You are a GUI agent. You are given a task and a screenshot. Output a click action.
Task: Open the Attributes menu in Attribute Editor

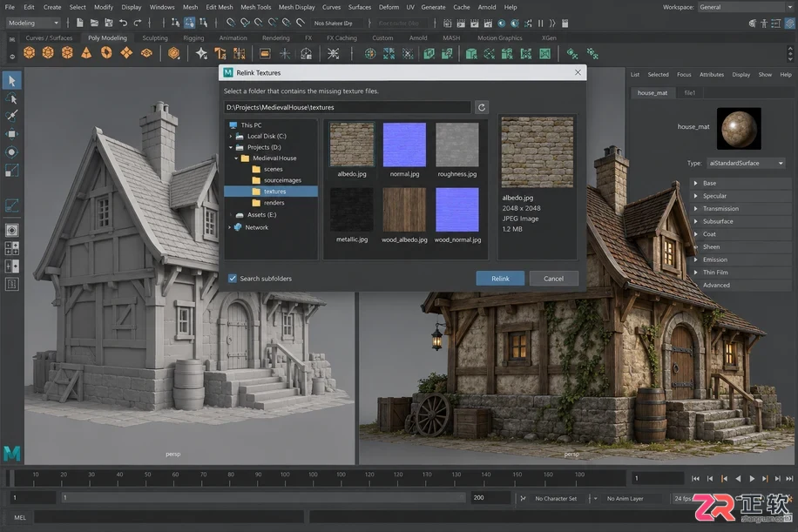tap(711, 74)
